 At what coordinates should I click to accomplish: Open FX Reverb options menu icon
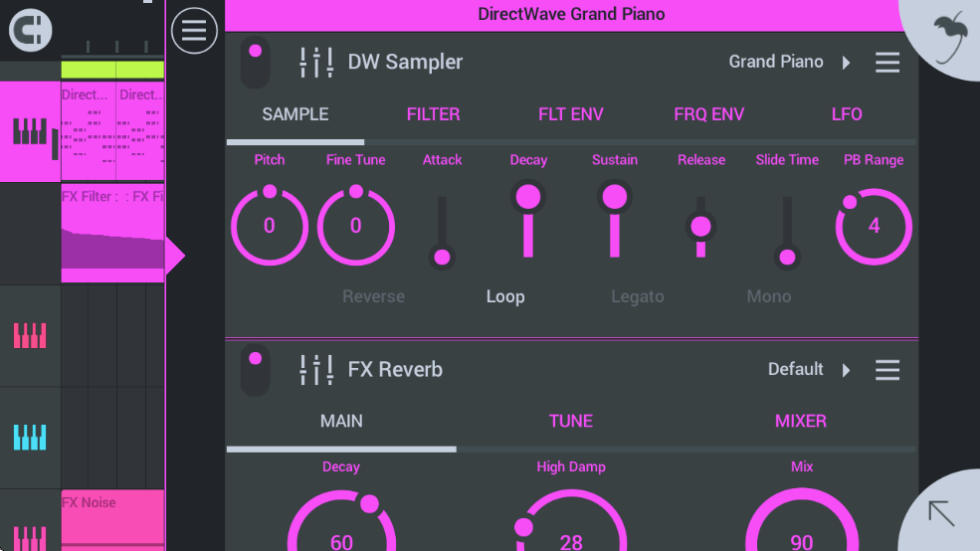(x=886, y=369)
